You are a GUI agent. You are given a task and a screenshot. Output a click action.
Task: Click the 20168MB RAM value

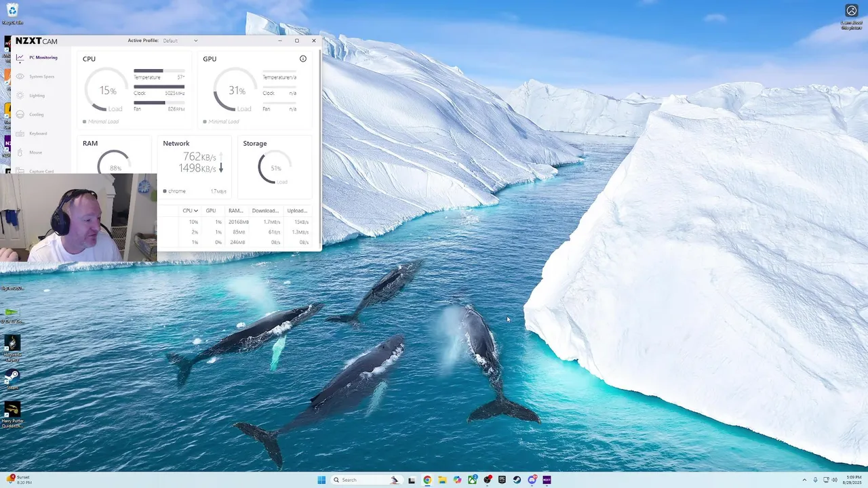(x=239, y=222)
